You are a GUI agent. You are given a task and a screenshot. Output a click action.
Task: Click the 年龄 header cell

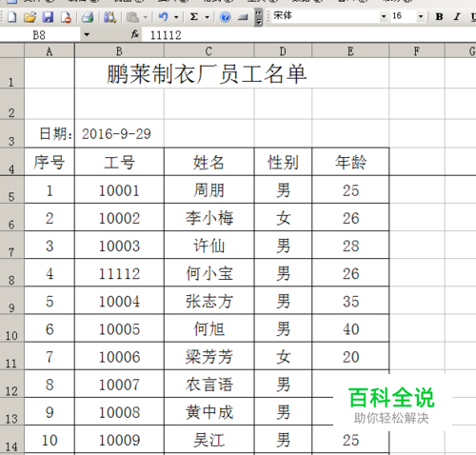click(350, 162)
